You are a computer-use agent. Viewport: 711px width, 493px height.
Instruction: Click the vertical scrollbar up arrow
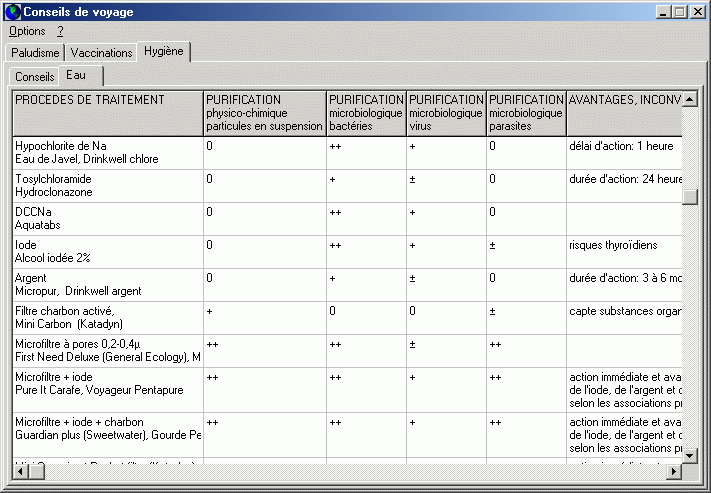coord(690,99)
